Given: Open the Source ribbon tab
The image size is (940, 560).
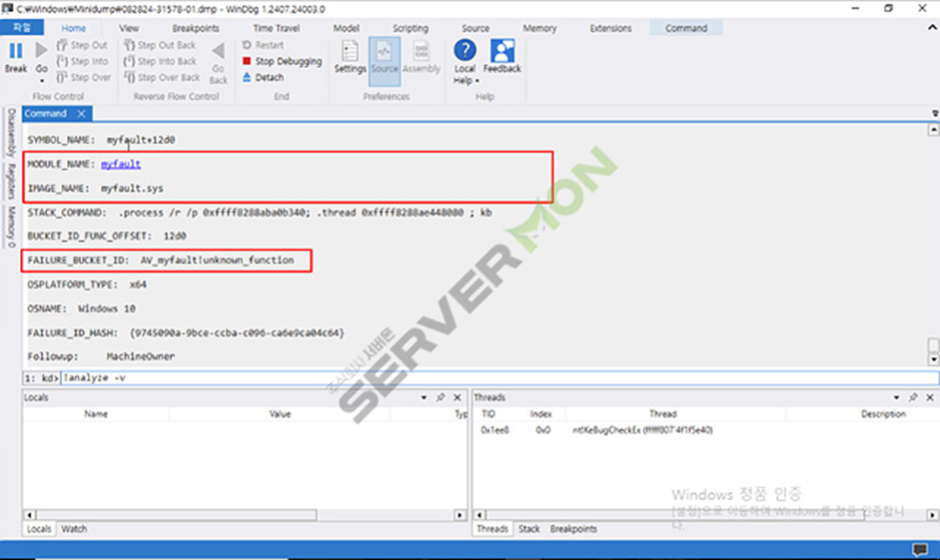Looking at the screenshot, I should click(x=475, y=28).
